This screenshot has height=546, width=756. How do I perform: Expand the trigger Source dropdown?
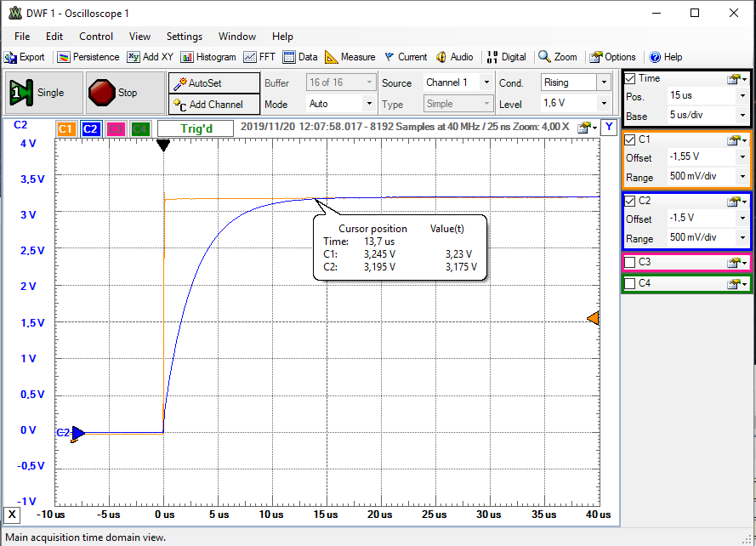486,82
